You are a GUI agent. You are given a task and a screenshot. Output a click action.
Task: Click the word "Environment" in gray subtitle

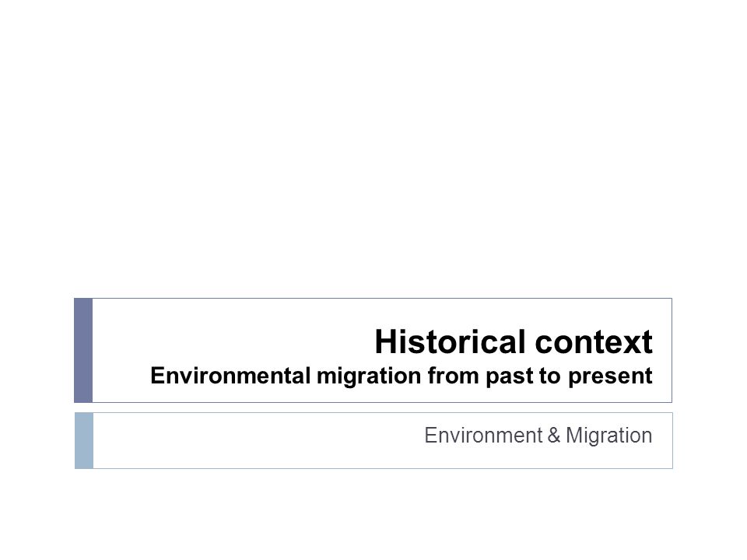click(483, 436)
